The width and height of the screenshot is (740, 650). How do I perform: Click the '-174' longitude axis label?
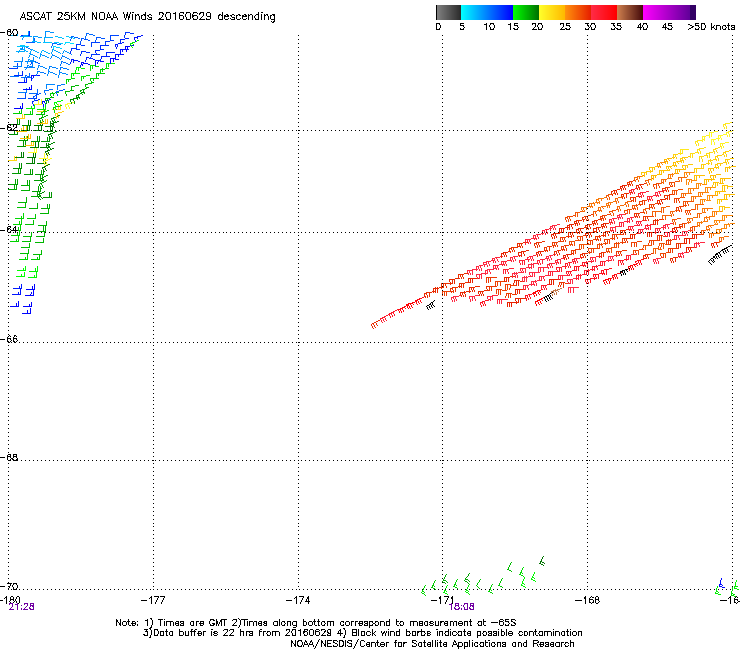point(298,600)
